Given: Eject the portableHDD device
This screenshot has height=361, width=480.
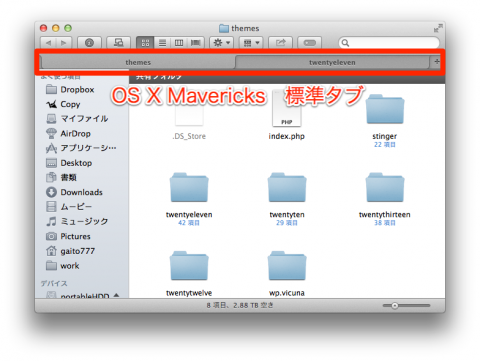Looking at the screenshot, I should (x=116, y=295).
